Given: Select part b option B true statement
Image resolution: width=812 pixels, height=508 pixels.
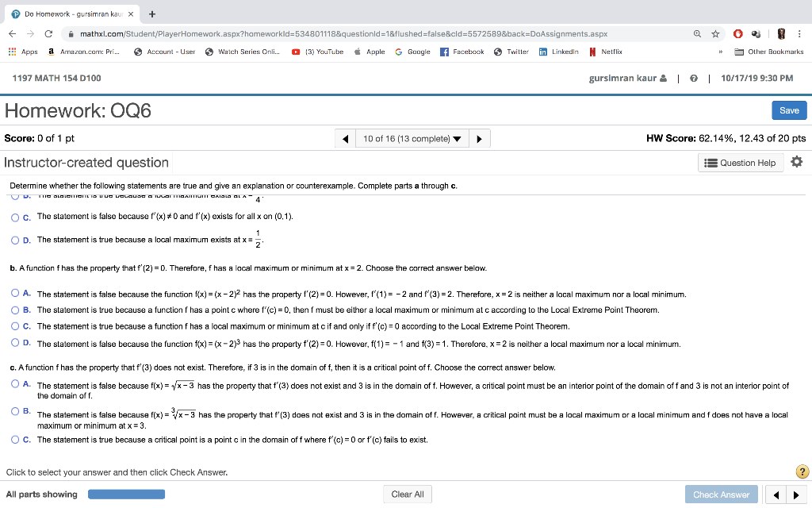Looking at the screenshot, I should [15, 310].
